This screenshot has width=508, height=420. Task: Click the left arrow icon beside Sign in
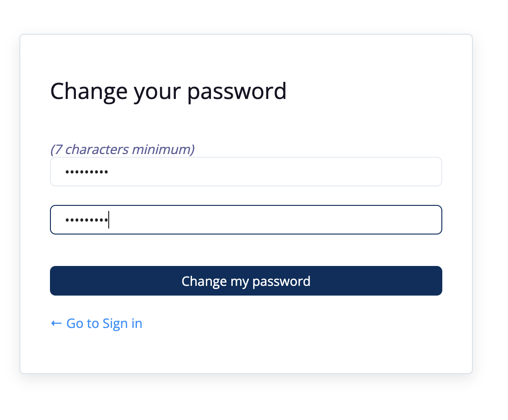click(x=56, y=323)
